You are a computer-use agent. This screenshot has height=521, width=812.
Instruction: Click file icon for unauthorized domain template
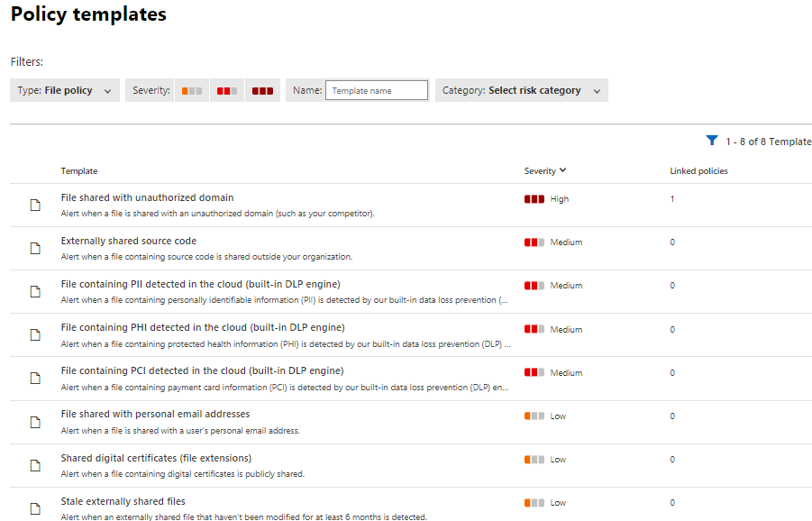click(36, 205)
